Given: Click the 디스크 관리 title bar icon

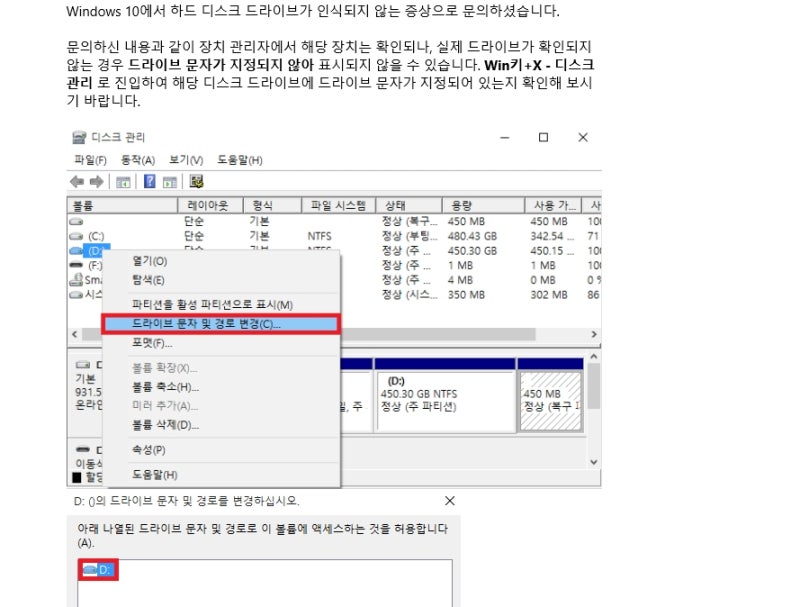Looking at the screenshot, I should pyautogui.click(x=79, y=137).
